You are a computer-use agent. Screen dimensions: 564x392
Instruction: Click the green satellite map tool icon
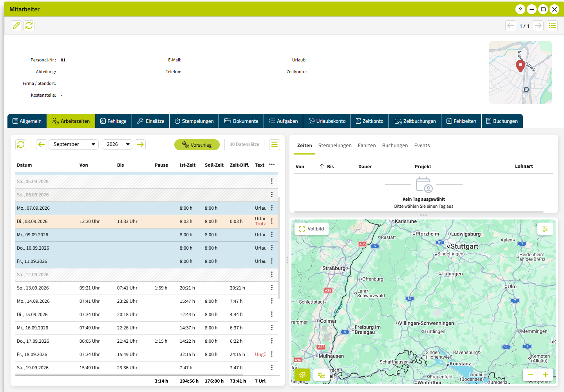pyautogui.click(x=302, y=375)
